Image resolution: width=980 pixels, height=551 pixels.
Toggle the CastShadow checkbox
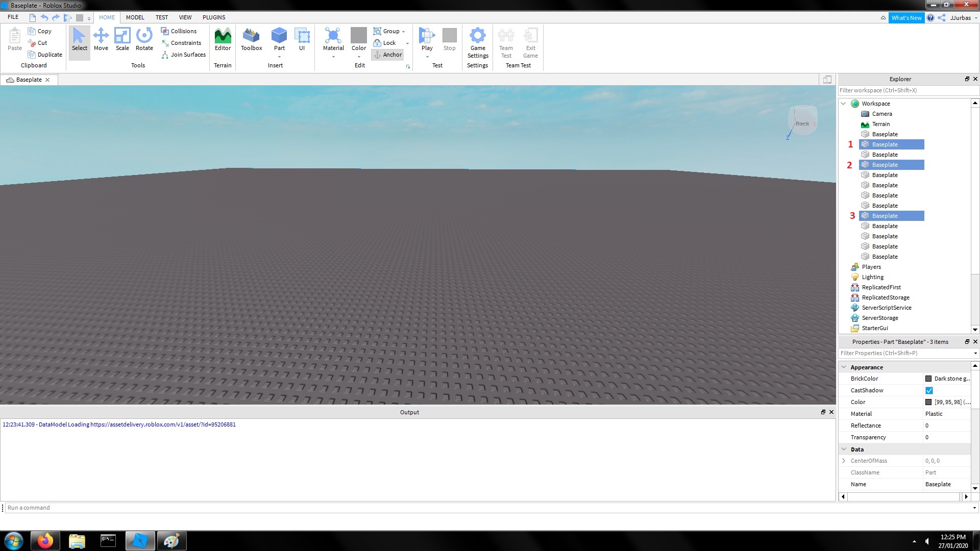(929, 390)
